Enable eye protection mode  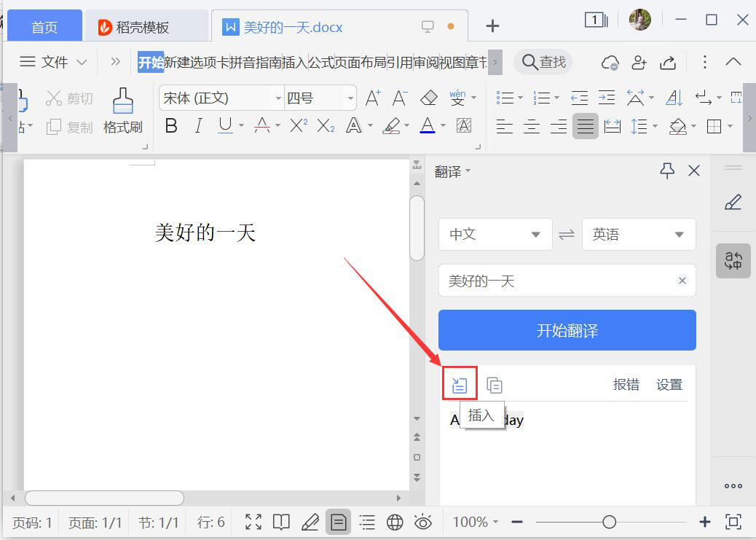coord(422,522)
